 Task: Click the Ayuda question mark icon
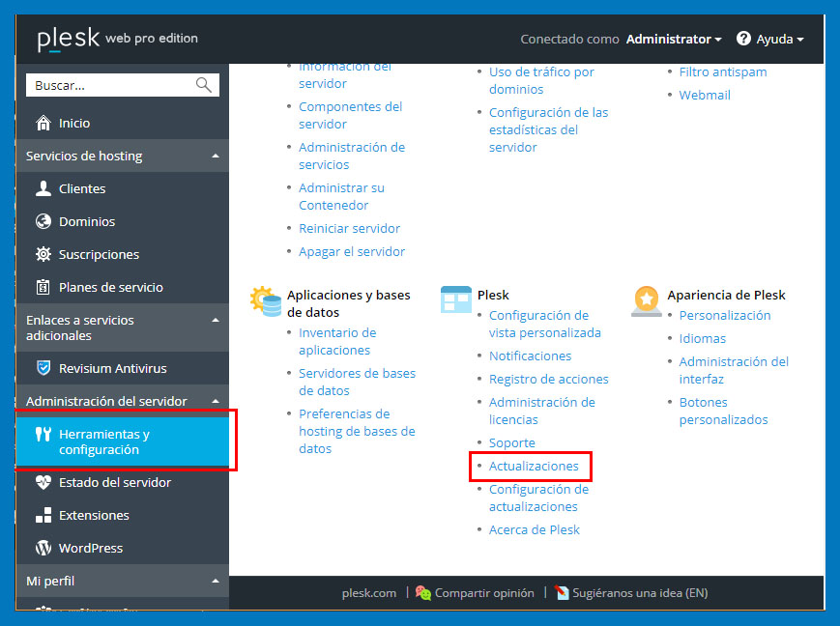[x=743, y=39]
